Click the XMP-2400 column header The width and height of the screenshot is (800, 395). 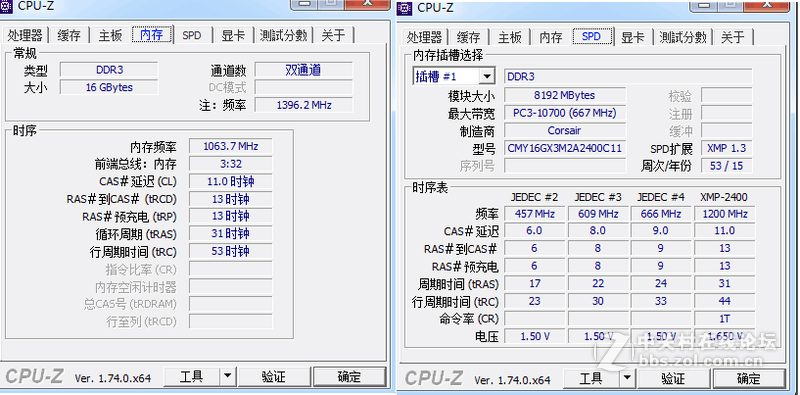(724, 197)
